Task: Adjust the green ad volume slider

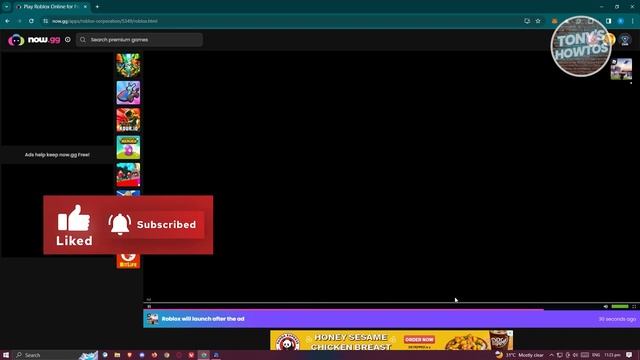Action: click(x=620, y=307)
